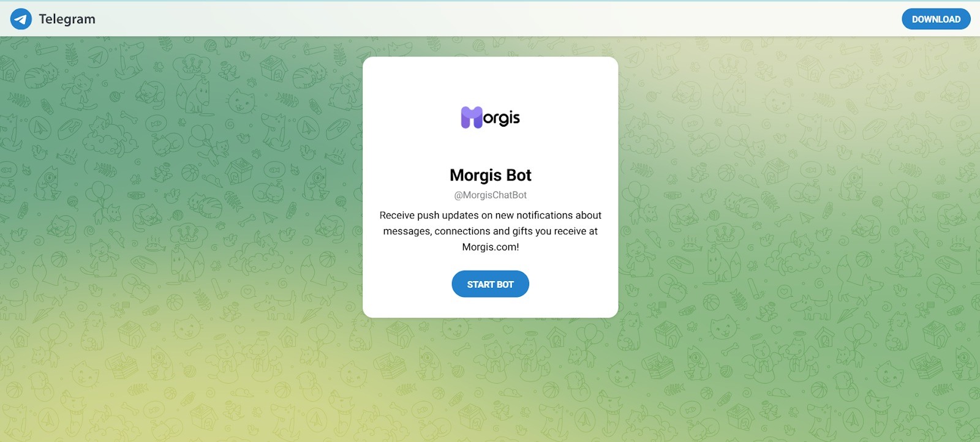Viewport: 980px width, 442px height.
Task: Click the 'Receive push updates' description line
Action: click(x=490, y=215)
